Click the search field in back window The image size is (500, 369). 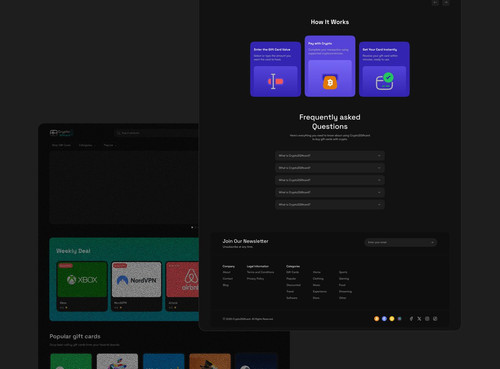point(157,133)
